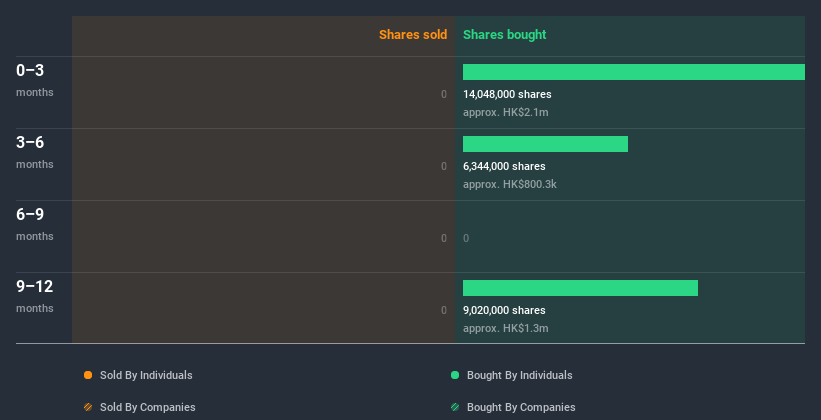Click the green Bought By Individuals legend dot

pyautogui.click(x=455, y=375)
